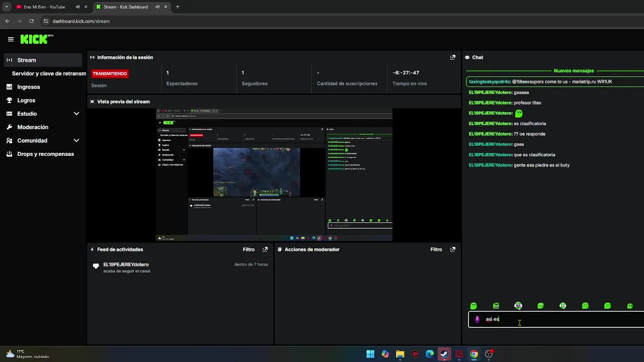Click the address bar URL dashboard.kick.com/stream
This screenshot has height=362, width=644.
pos(81,21)
